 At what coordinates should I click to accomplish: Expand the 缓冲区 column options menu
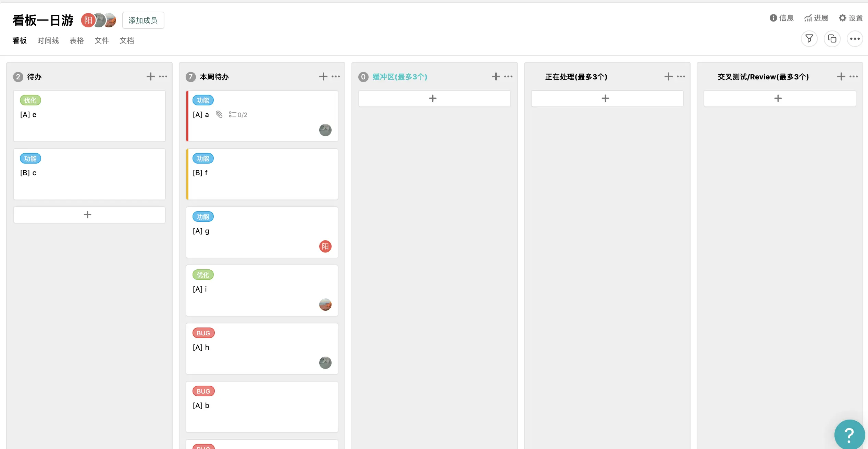[508, 77]
